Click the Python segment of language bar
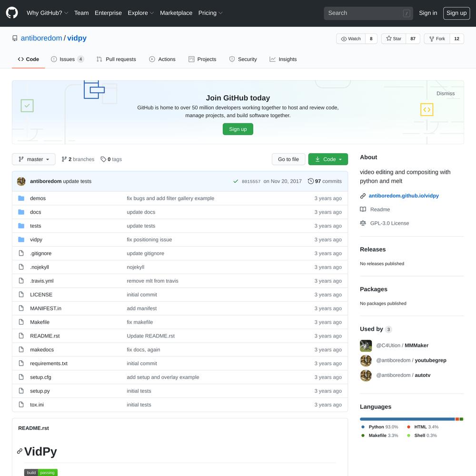The width and height of the screenshot is (476, 476). (407, 419)
